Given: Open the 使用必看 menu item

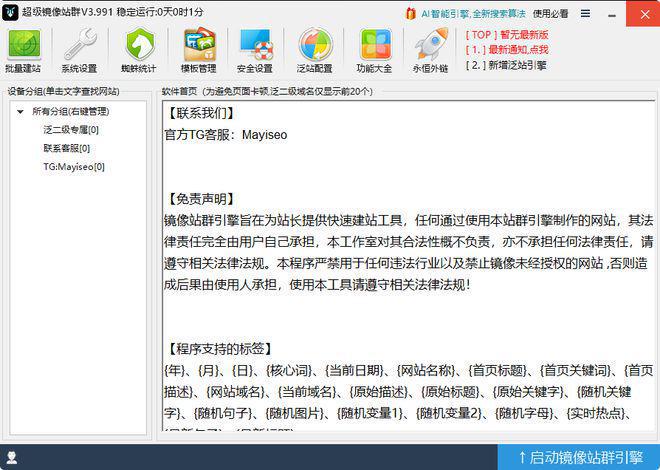Looking at the screenshot, I should [x=550, y=13].
